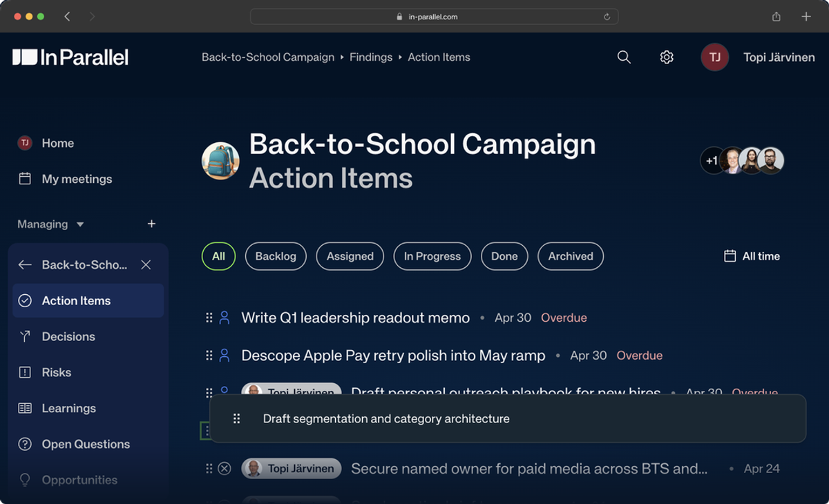Click Back-to-School Campaign breadcrumb
829x504 pixels.
[268, 57]
